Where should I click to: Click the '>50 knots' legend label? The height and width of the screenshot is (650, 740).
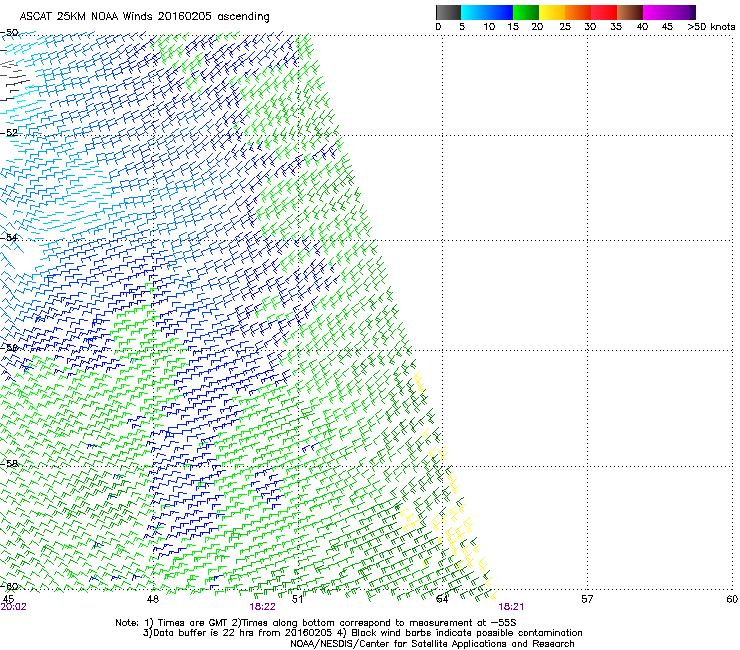[x=711, y=27]
